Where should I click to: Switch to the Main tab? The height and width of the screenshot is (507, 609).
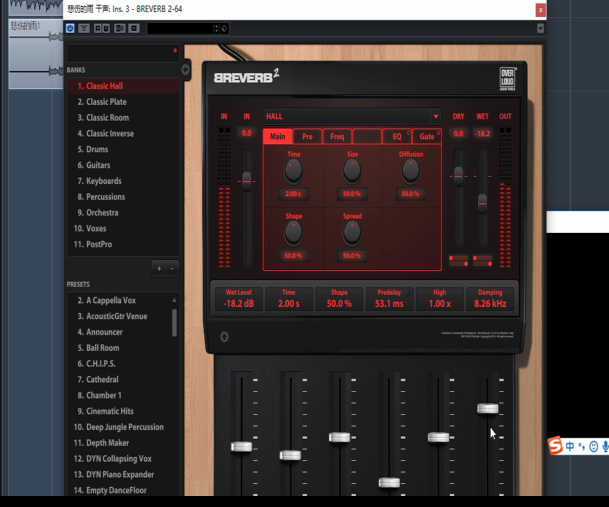click(277, 136)
